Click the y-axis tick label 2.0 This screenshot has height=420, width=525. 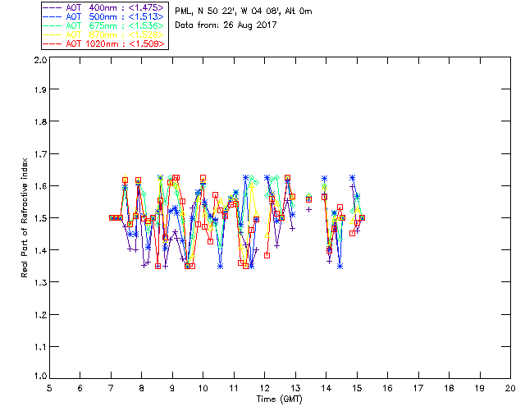click(40, 60)
